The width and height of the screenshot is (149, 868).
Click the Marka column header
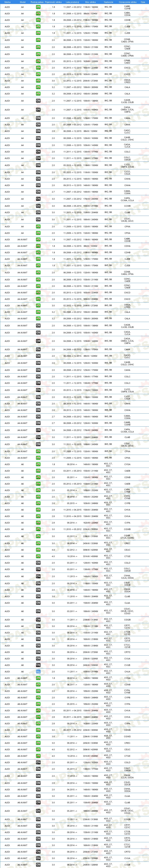pos(7,2)
